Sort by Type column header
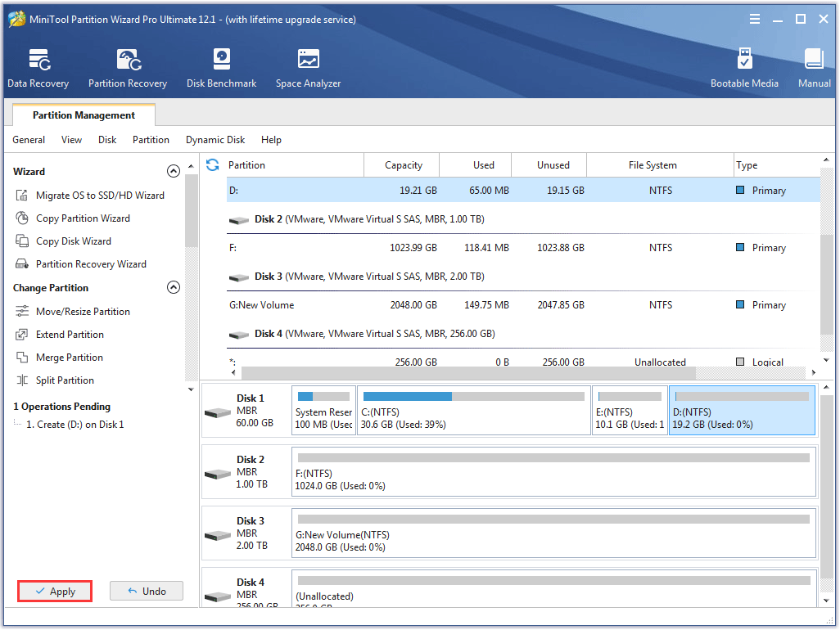 click(x=777, y=164)
